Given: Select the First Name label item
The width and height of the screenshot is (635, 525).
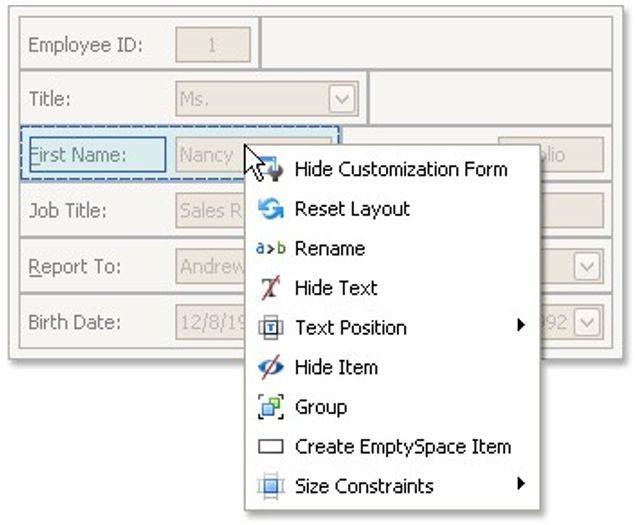Looking at the screenshot, I should pyautogui.click(x=97, y=155).
